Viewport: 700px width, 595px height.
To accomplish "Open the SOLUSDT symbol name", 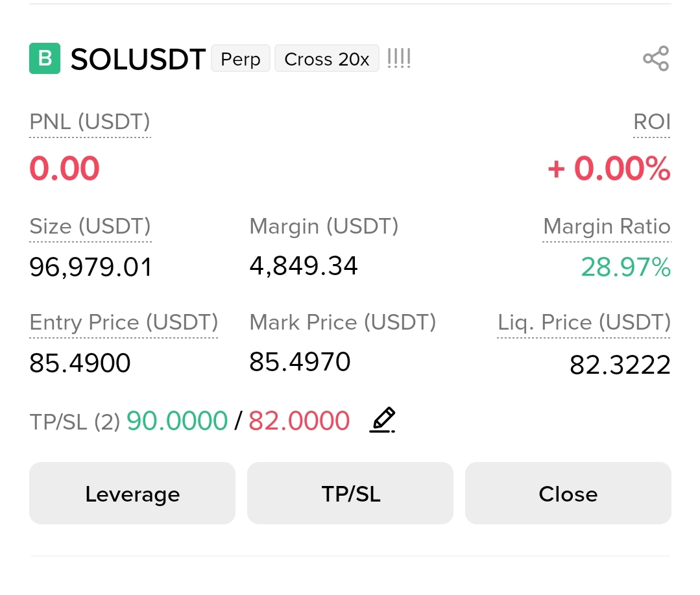I will [x=138, y=59].
